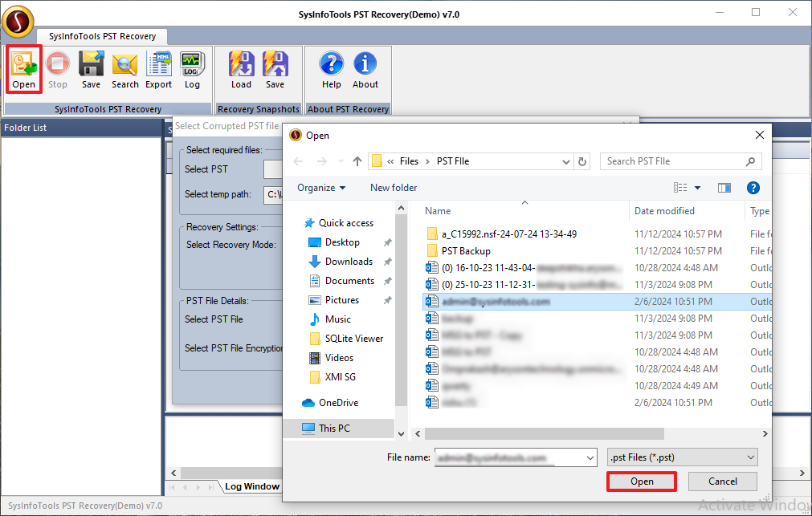
Task: Click first-record arrow beside Log Window tab
Action: [x=172, y=487]
